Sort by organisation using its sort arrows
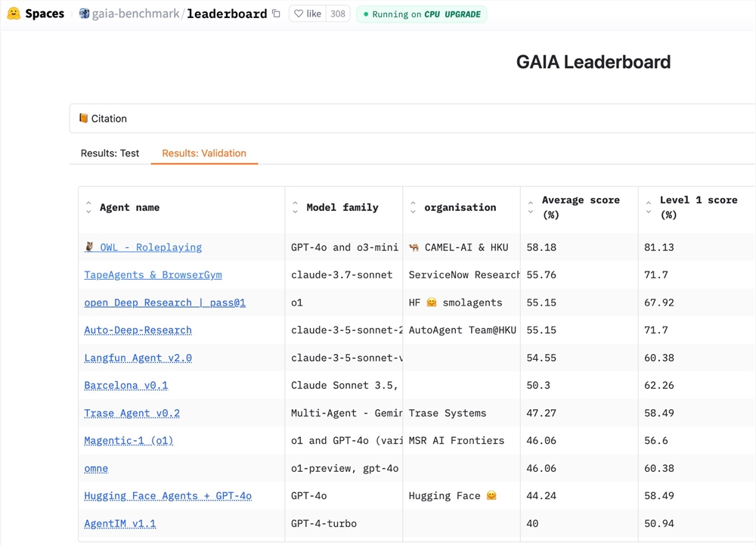This screenshot has height=546, width=756. [x=413, y=207]
